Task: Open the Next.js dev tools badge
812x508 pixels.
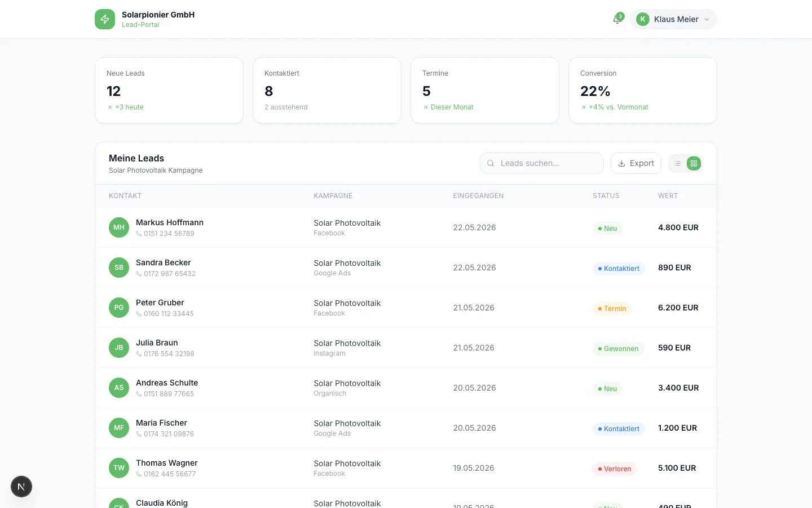Action: (x=21, y=487)
